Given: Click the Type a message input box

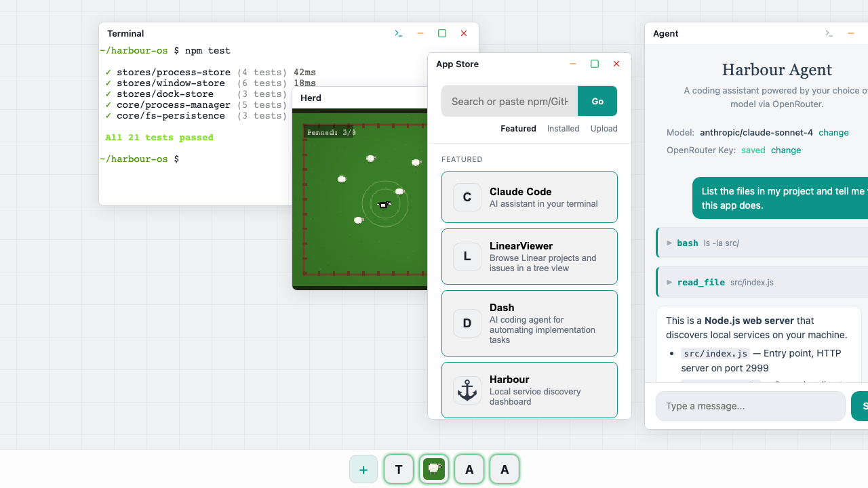Looking at the screenshot, I should [x=750, y=406].
